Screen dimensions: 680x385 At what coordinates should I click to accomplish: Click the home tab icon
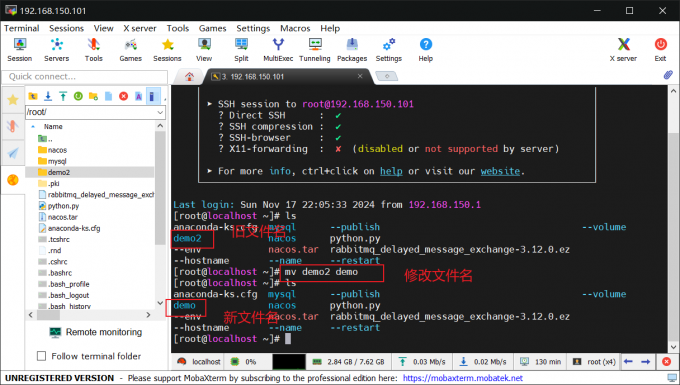[189, 77]
